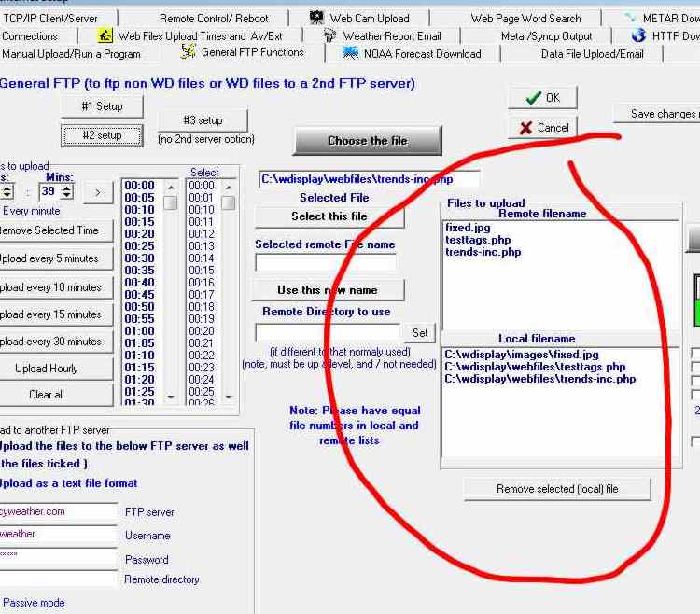This screenshot has width=700, height=614.
Task: Open the Web Cam Upload camera icon tab
Action: click(316, 18)
